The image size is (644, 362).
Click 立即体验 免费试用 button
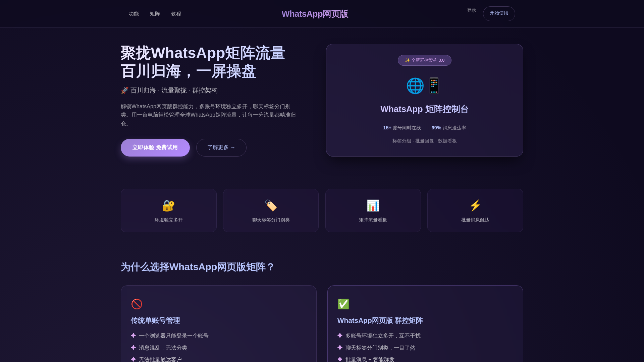click(155, 147)
